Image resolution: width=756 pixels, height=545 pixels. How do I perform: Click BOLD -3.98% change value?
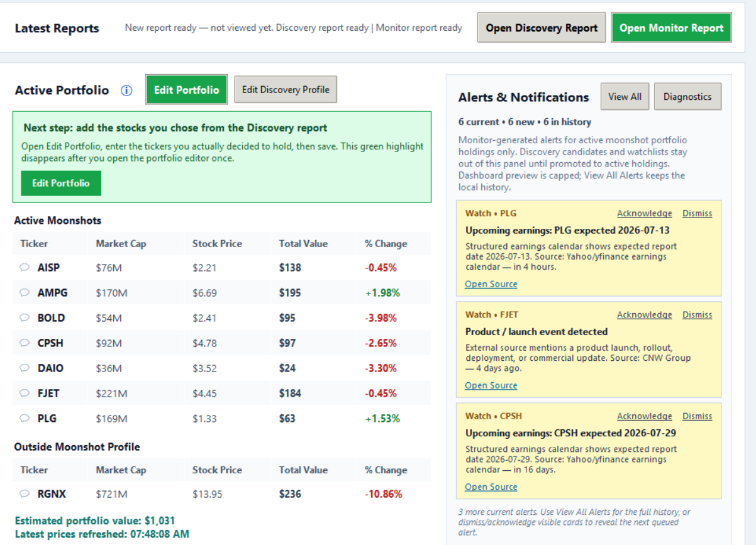(381, 318)
